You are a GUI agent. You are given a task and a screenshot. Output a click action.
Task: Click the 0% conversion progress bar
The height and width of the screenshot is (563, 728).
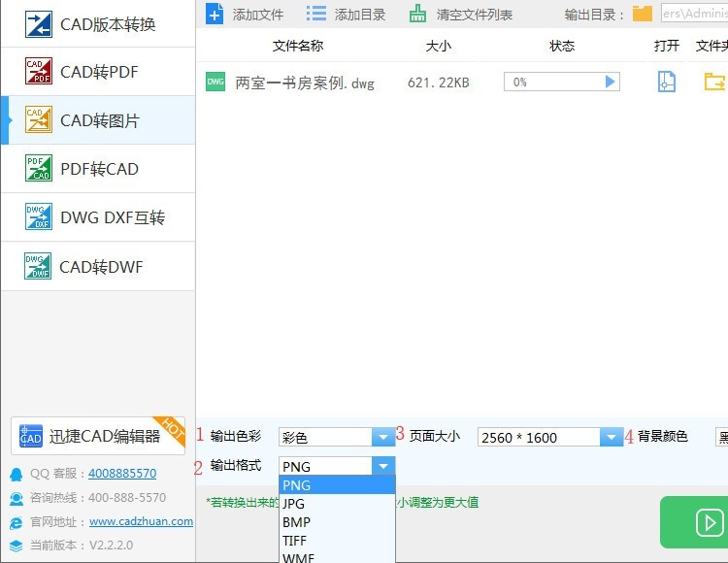562,83
